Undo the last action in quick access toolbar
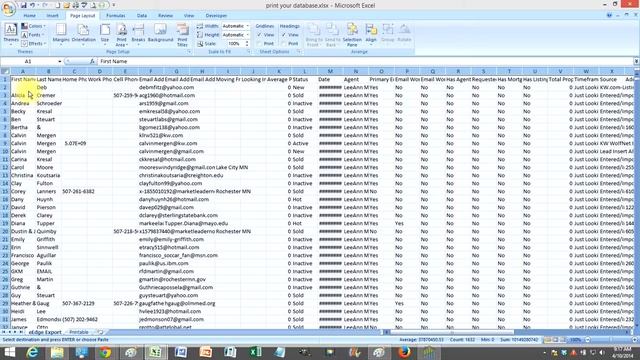This screenshot has height=360, width=640. [32, 6]
